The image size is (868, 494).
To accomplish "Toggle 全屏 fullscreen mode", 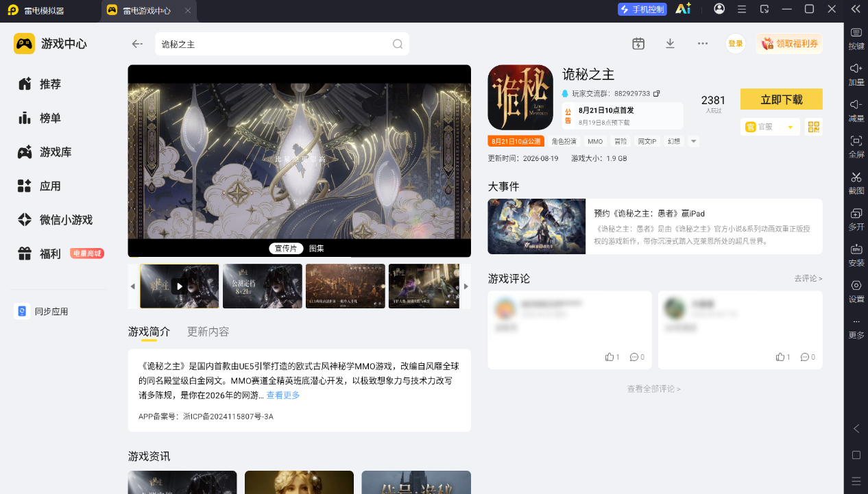I will pos(856,147).
